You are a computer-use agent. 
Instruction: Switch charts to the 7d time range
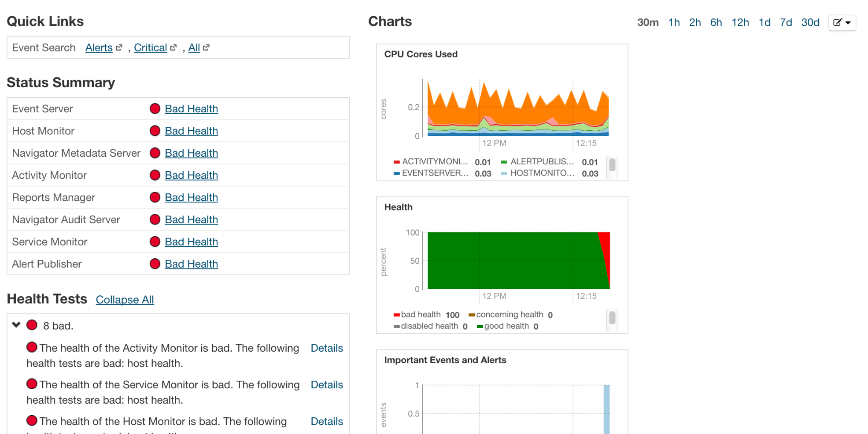[x=786, y=22]
